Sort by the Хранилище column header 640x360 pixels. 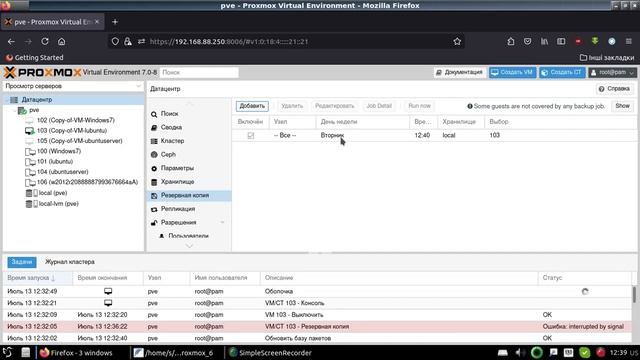(460, 122)
